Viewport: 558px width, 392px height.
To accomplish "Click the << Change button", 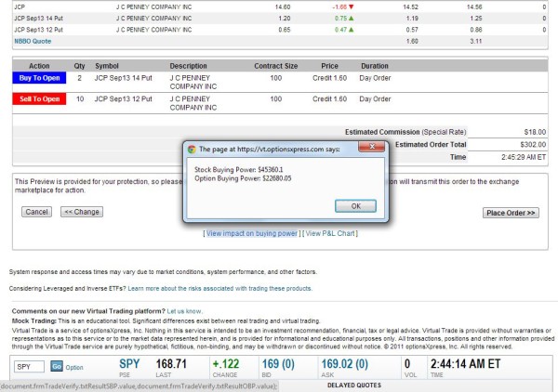I will click(82, 212).
